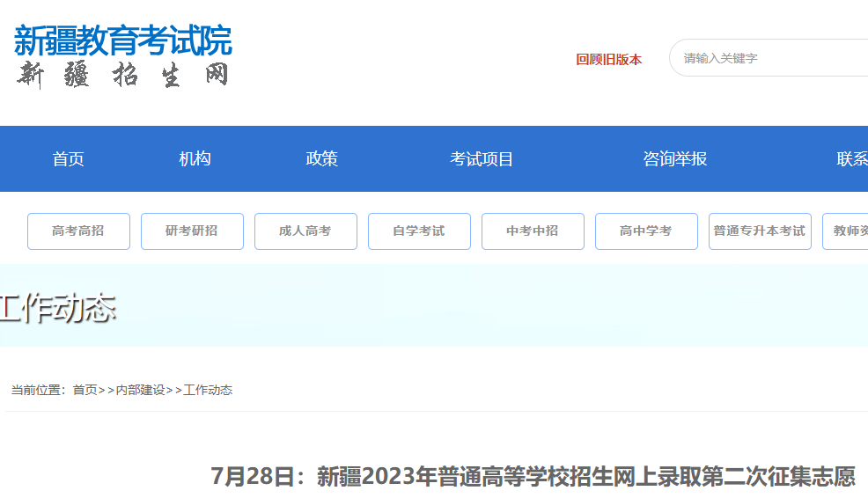Open the 政策 navigation menu

[321, 158]
